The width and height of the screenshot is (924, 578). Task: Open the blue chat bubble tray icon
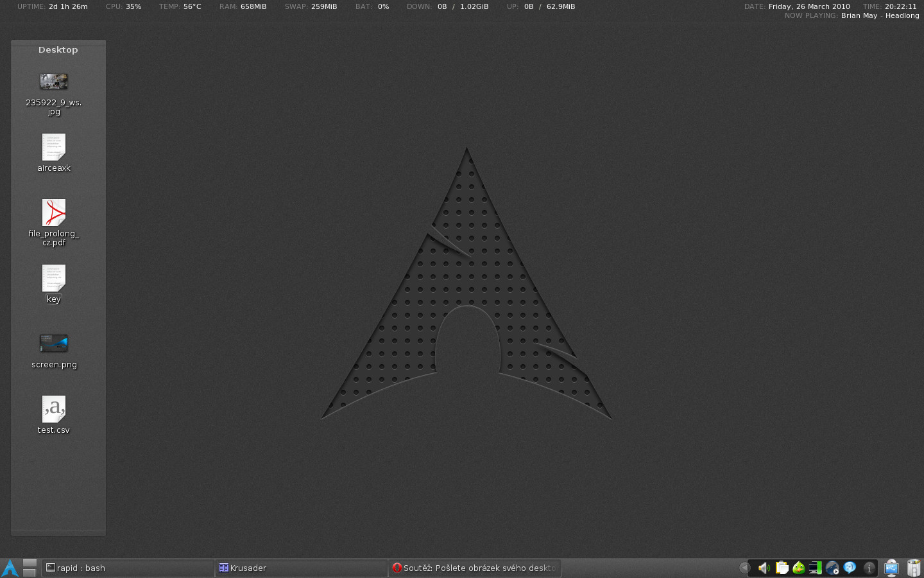tap(850, 568)
